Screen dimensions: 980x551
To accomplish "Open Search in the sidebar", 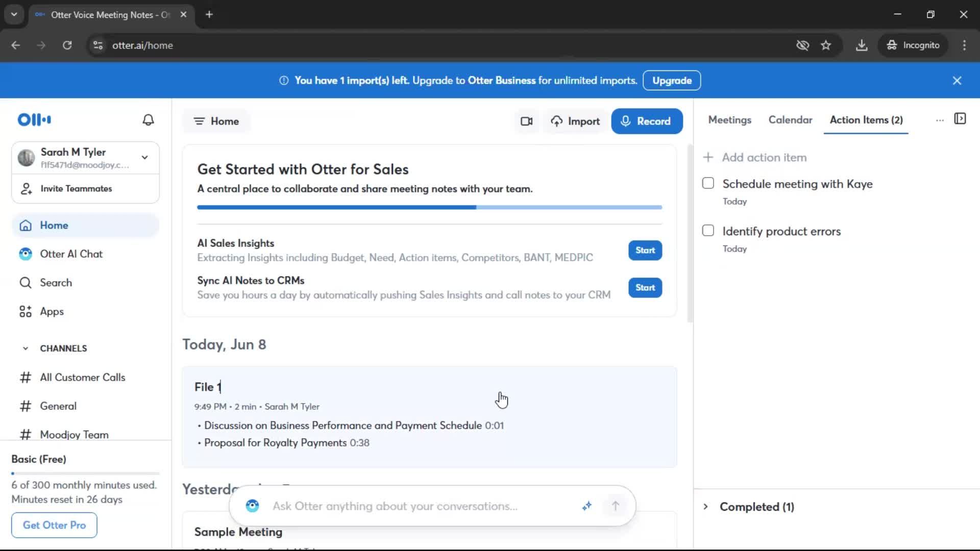I will click(85, 283).
